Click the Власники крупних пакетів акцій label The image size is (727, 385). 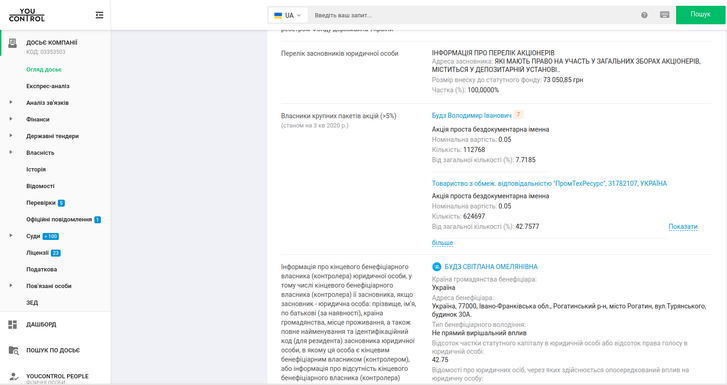coord(338,116)
